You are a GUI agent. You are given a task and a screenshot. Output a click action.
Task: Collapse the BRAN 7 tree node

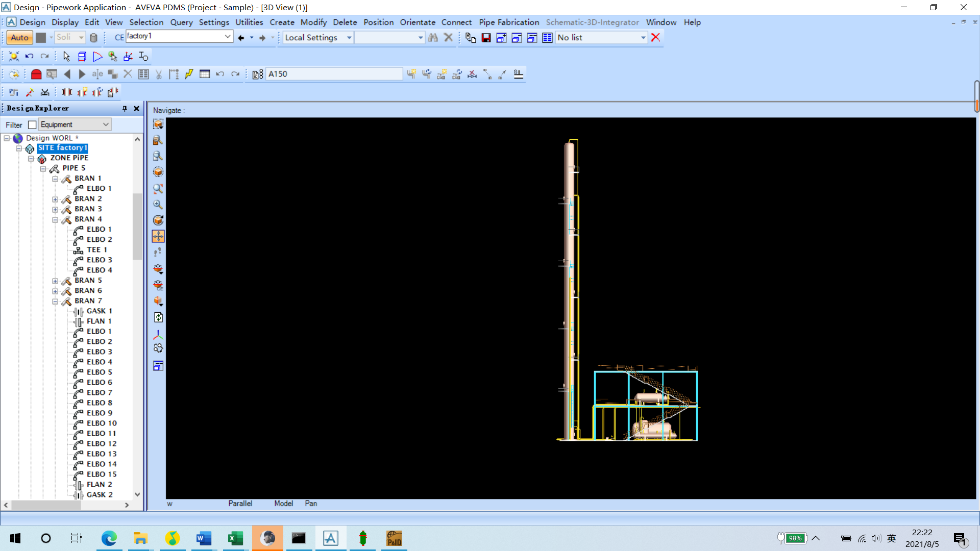click(55, 301)
